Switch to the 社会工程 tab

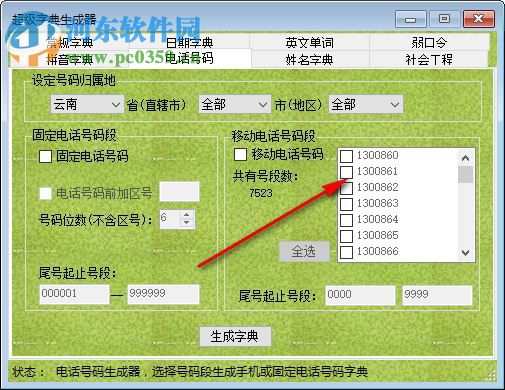pyautogui.click(x=429, y=59)
